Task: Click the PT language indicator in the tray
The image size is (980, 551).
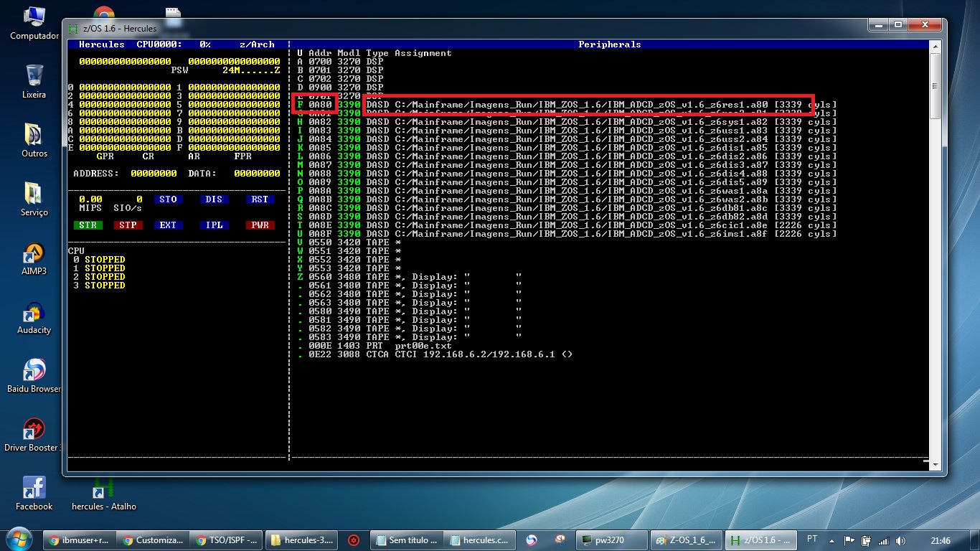Action: [812, 539]
